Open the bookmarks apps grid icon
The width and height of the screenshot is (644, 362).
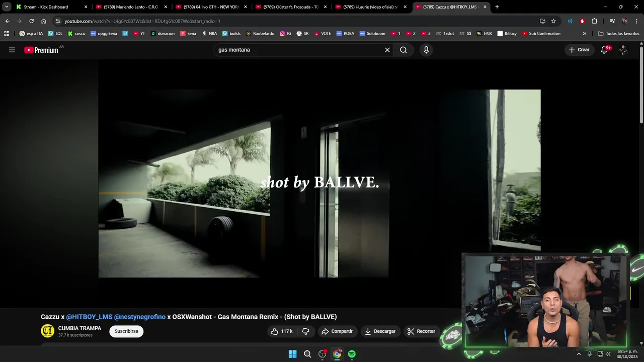pyautogui.click(x=7, y=34)
